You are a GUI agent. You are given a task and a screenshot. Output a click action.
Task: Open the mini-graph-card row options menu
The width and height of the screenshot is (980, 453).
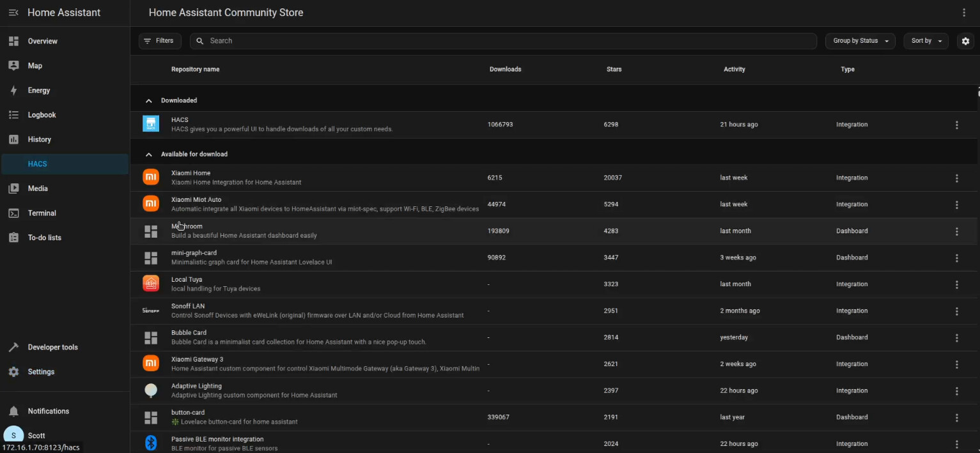pyautogui.click(x=957, y=258)
